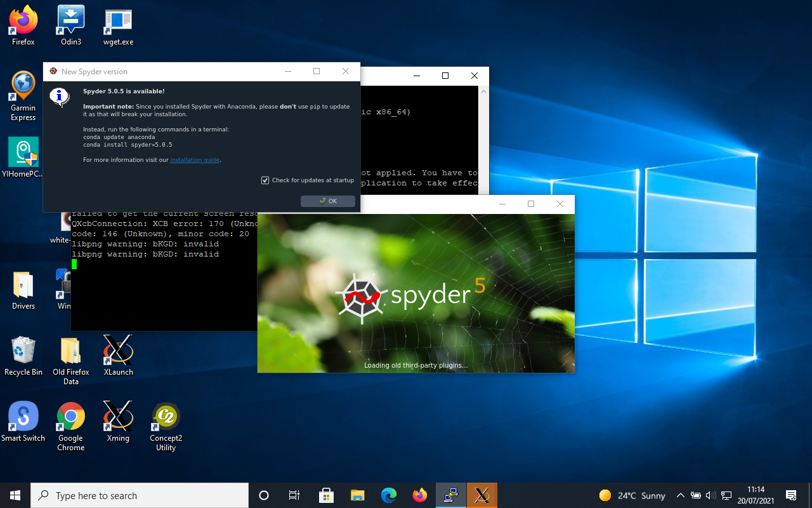Screen dimensions: 812x508
Task: Launch Odin3 from the desktop
Action: 71,25
